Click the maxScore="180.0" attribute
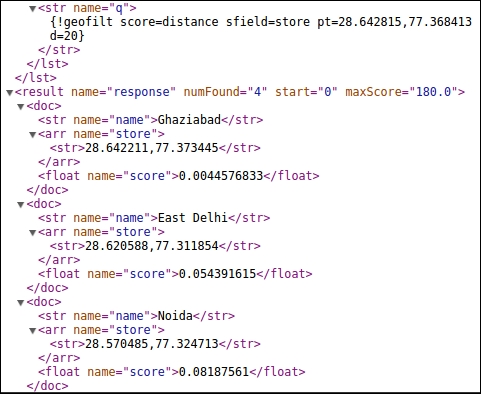 pyautogui.click(x=402, y=92)
